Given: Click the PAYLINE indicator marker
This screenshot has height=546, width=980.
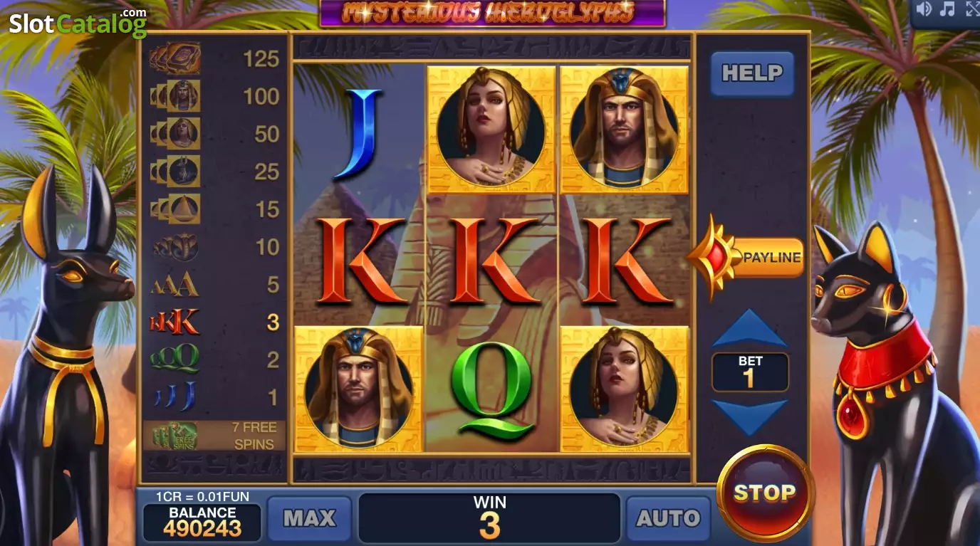Looking at the screenshot, I should click(745, 257).
